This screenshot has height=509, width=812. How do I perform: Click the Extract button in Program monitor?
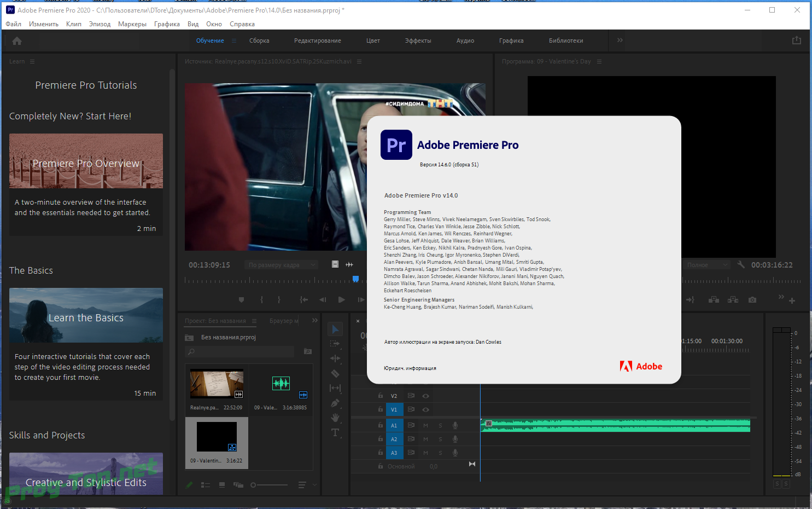click(733, 299)
